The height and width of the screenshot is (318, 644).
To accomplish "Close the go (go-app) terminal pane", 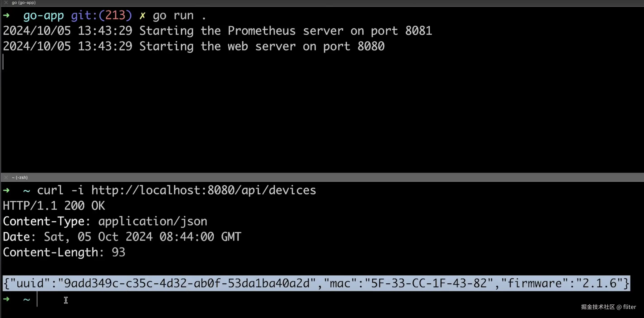I will [x=6, y=3].
